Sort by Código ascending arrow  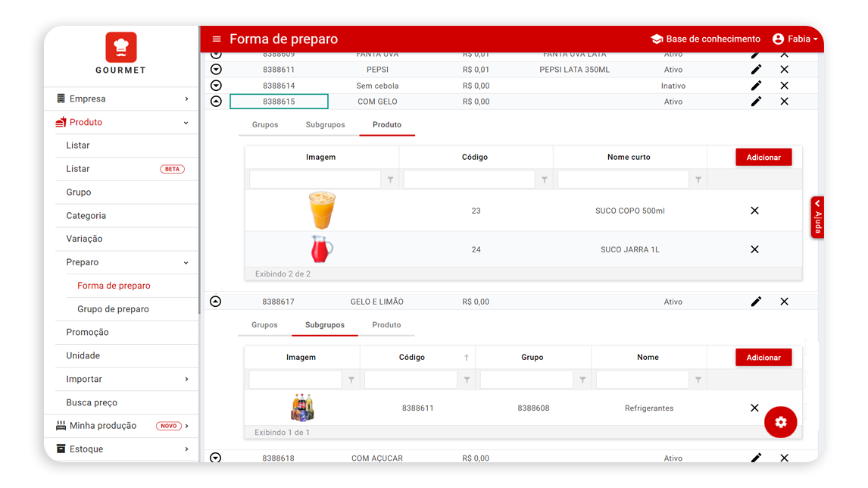click(466, 358)
